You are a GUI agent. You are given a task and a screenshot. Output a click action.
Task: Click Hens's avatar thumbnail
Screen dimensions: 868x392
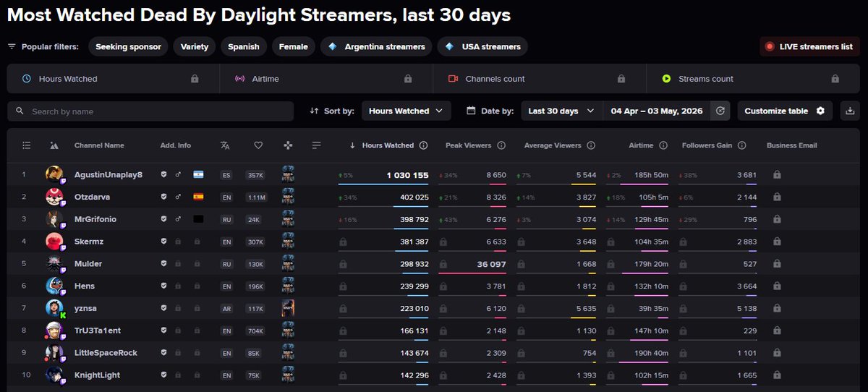pos(54,286)
